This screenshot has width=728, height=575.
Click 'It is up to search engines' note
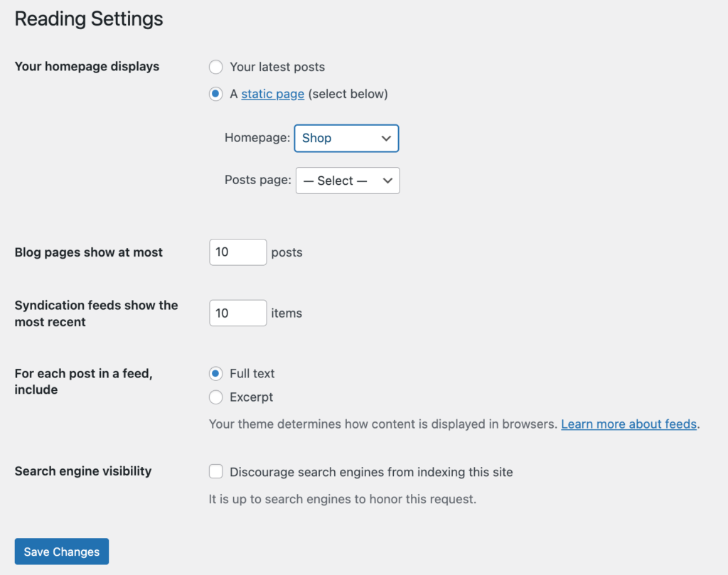point(343,499)
